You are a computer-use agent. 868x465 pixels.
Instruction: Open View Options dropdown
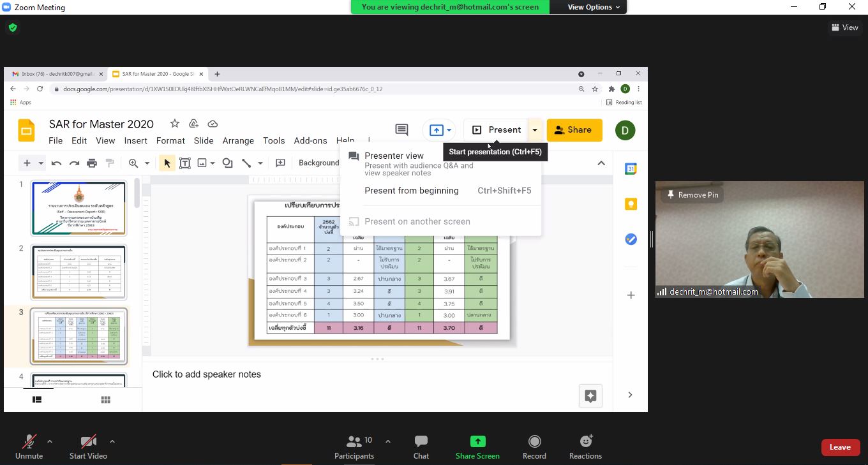(594, 7)
